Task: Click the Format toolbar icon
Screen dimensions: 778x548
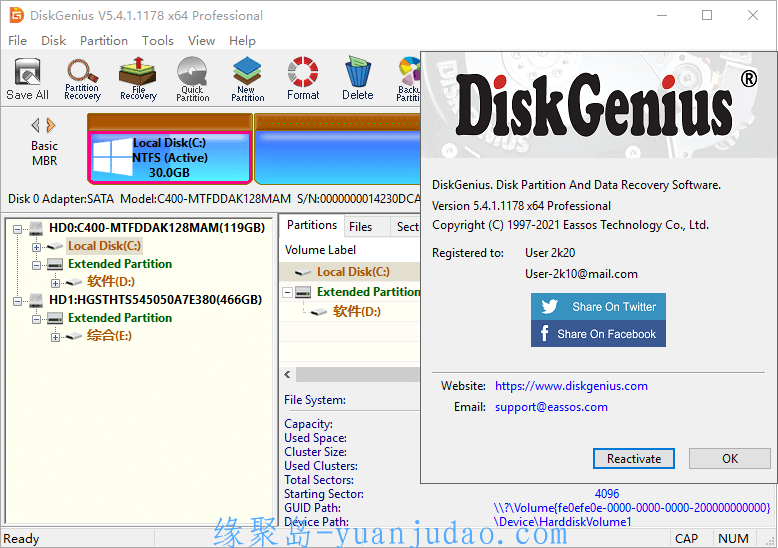Action: [303, 79]
